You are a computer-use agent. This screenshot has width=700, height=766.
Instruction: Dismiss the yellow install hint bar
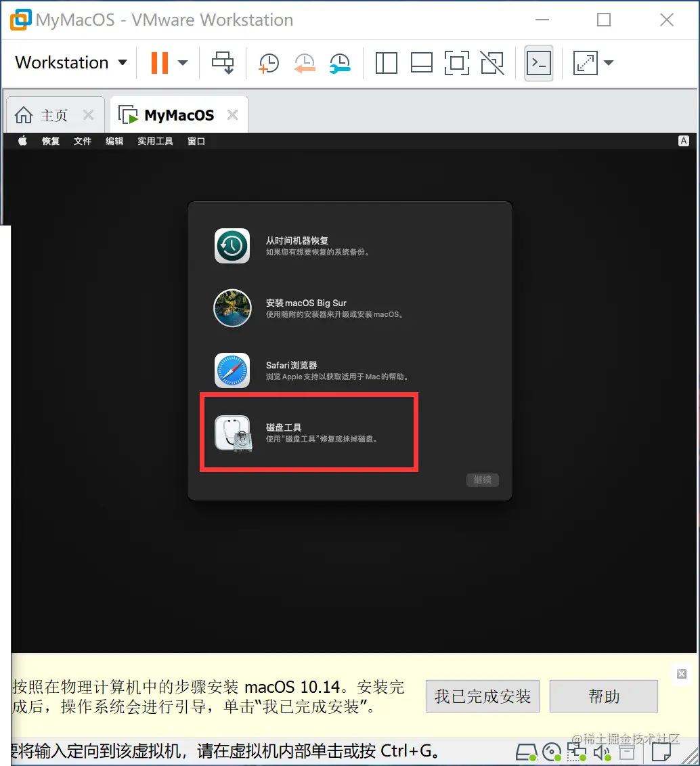pyautogui.click(x=682, y=674)
